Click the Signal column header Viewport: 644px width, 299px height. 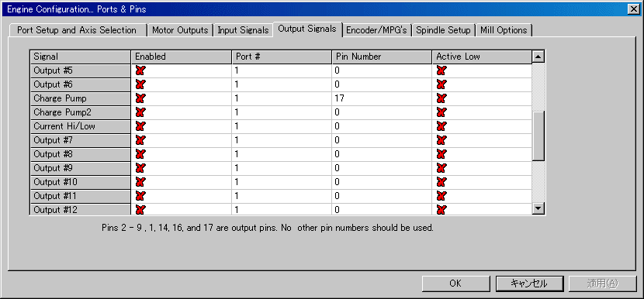click(x=81, y=57)
